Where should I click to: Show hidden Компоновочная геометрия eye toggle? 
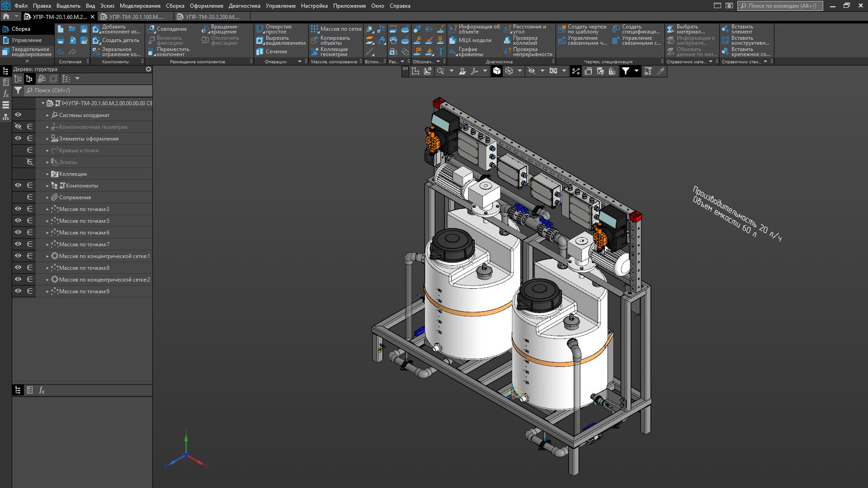pyautogui.click(x=18, y=127)
